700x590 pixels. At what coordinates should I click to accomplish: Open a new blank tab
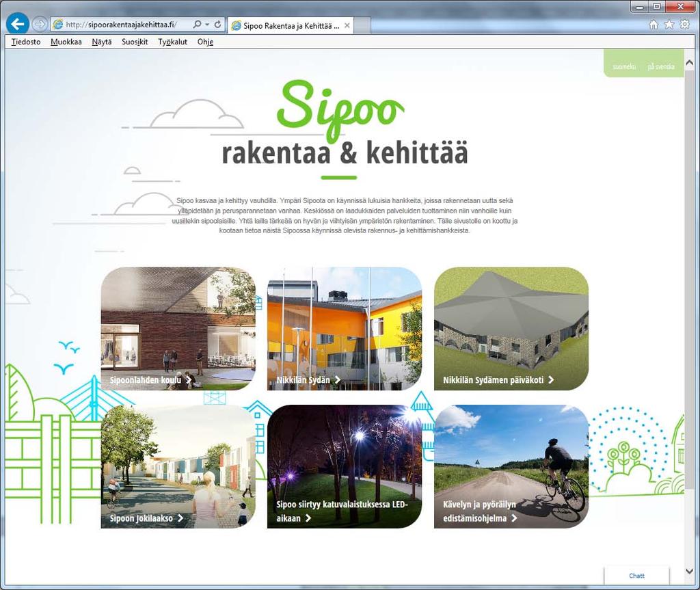tap(362, 26)
